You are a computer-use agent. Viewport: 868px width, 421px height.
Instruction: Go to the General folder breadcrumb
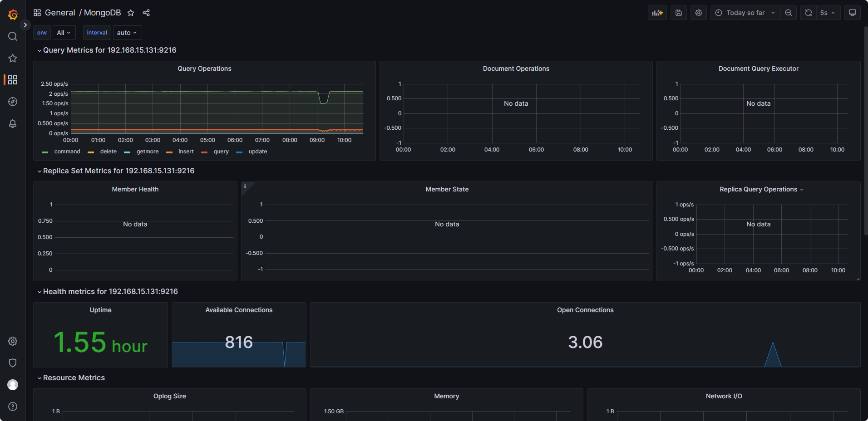60,13
